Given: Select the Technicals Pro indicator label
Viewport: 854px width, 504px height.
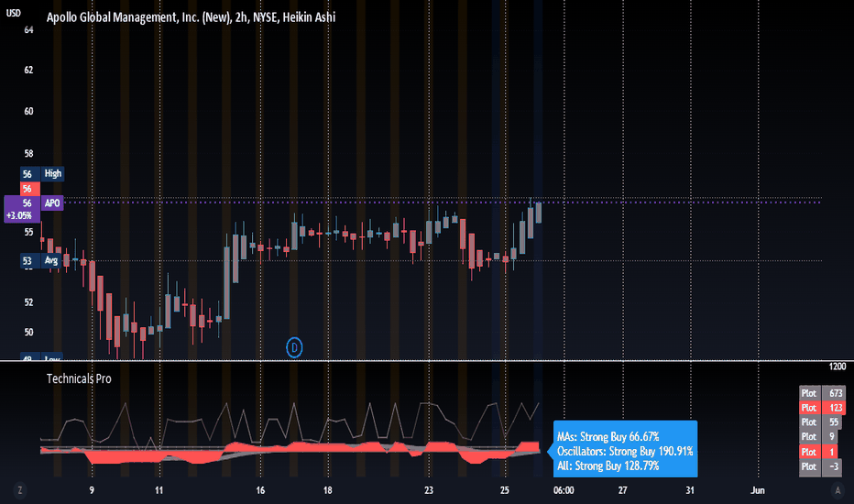Looking at the screenshot, I should click(x=79, y=378).
